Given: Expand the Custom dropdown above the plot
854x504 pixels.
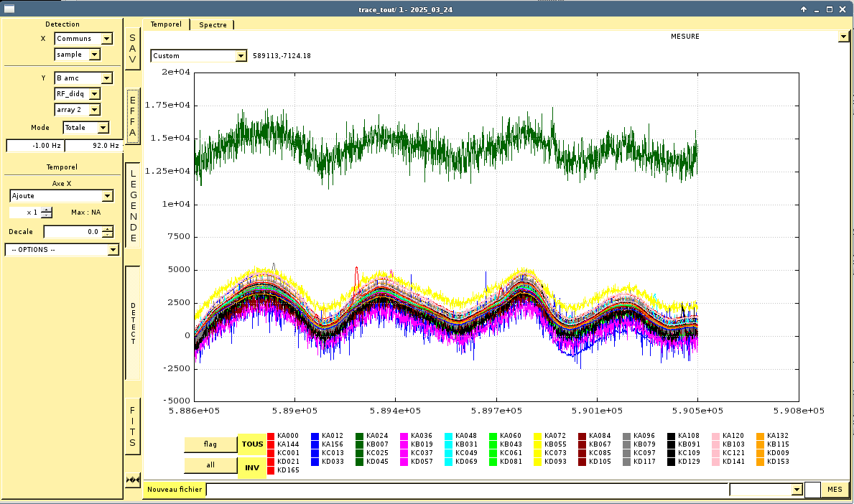Looking at the screenshot, I should pyautogui.click(x=198, y=56).
